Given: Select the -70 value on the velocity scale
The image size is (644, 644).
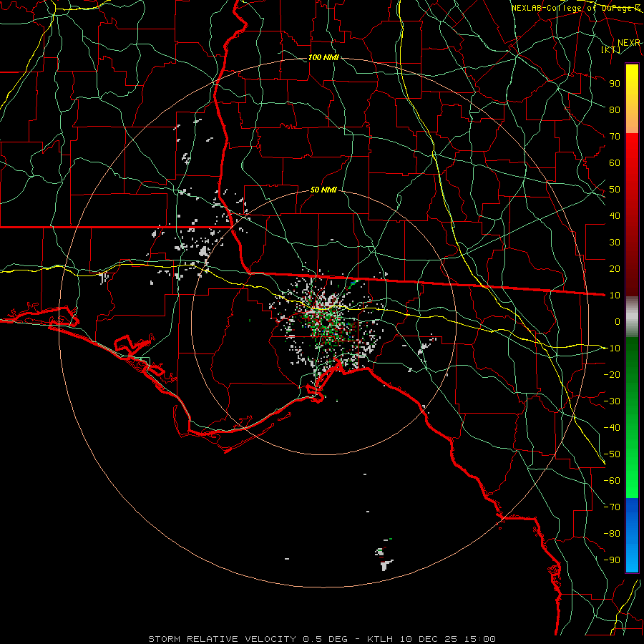Looking at the screenshot, I should (x=612, y=507).
